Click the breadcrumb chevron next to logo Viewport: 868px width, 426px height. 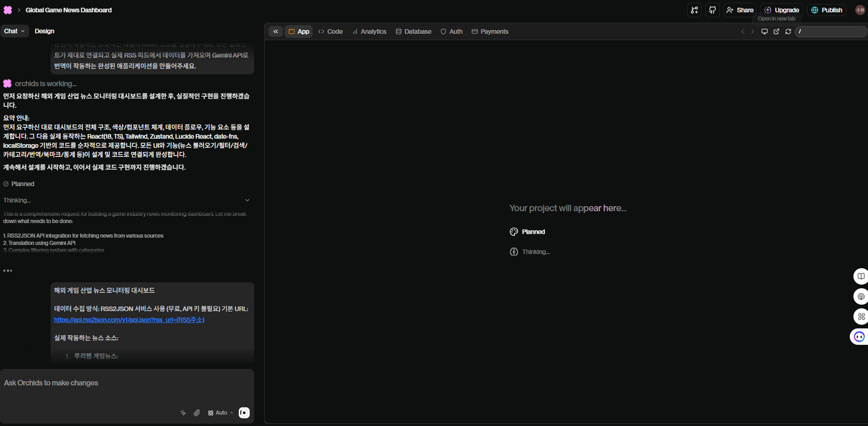[x=19, y=10]
